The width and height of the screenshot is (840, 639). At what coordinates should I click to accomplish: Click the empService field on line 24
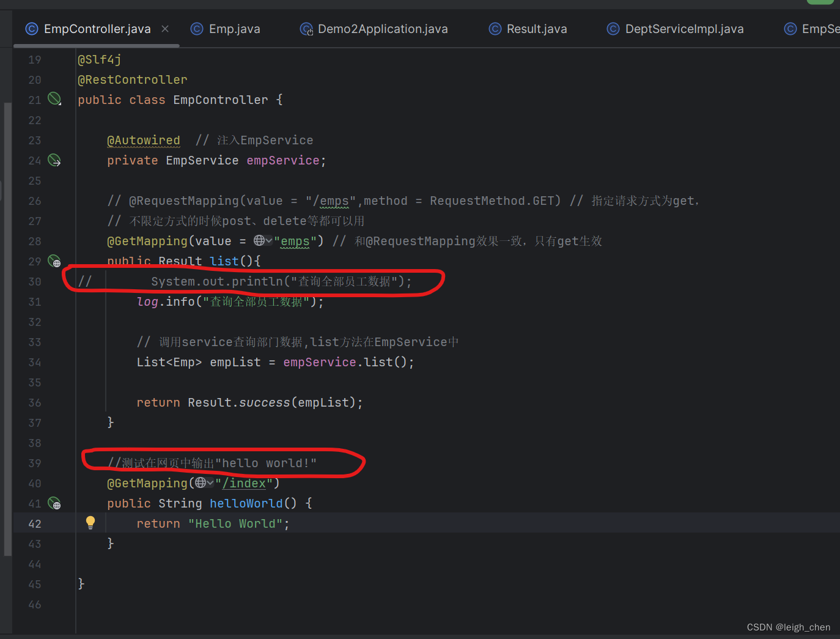click(283, 160)
